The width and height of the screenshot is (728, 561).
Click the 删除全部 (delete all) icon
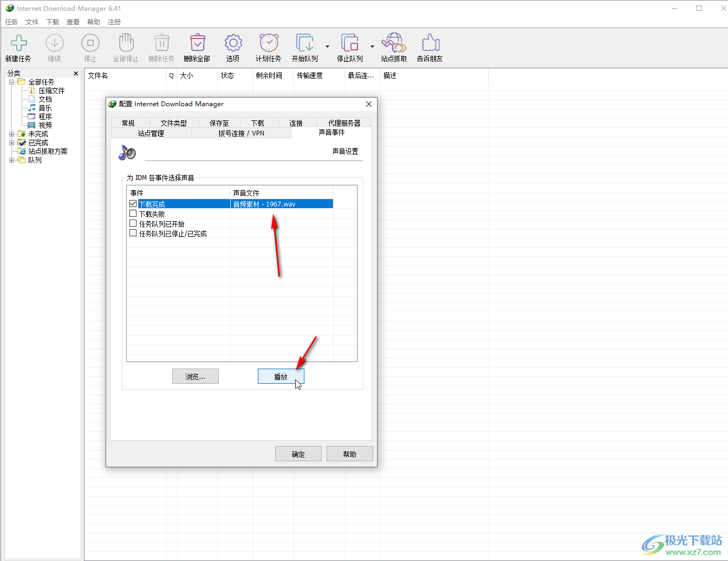tap(197, 43)
